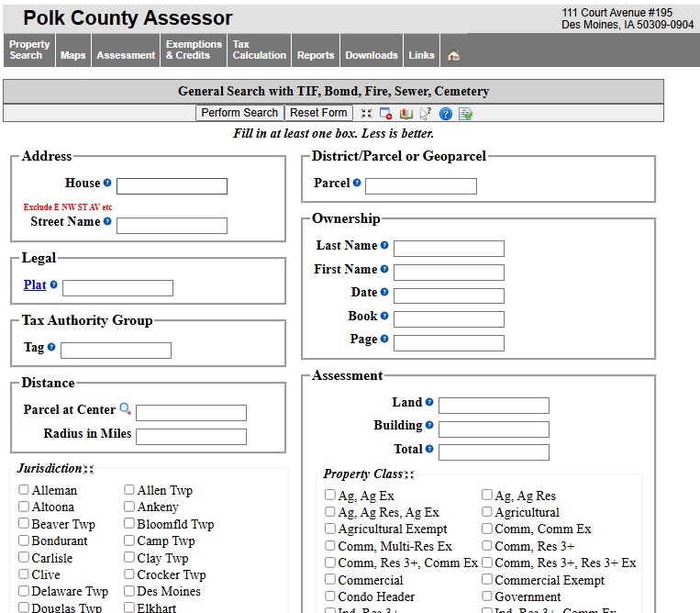Click the checklist icon with green check
The image size is (700, 613).
[x=466, y=114]
